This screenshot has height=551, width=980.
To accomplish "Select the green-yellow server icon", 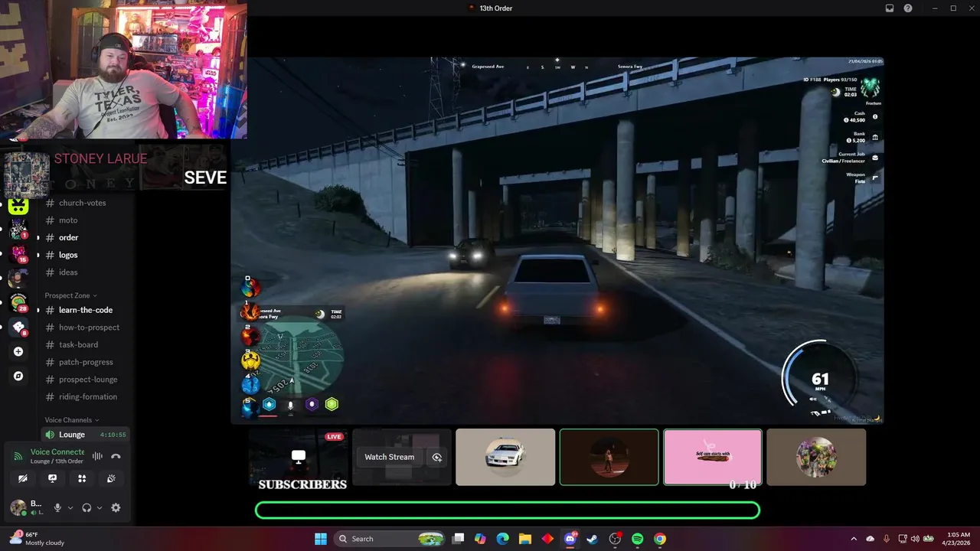I will [x=18, y=205].
